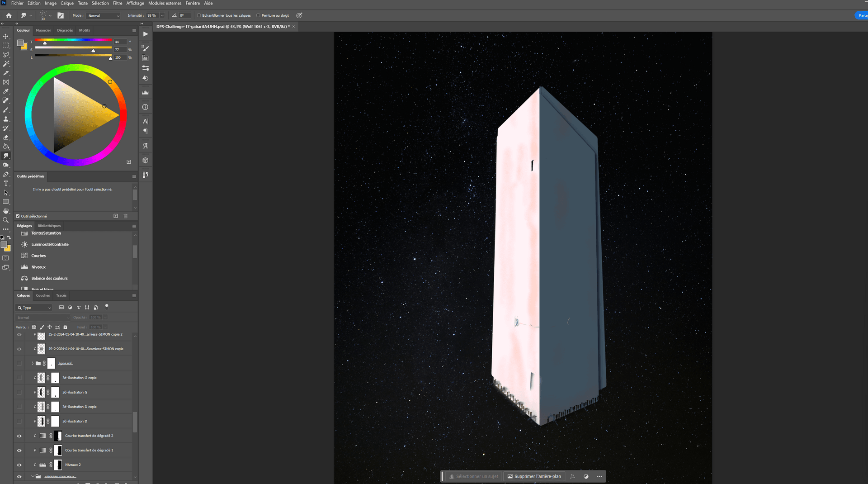Viewport: 868px width, 484px height.
Task: Click 'Sélectionner un sujet' button
Action: click(474, 476)
